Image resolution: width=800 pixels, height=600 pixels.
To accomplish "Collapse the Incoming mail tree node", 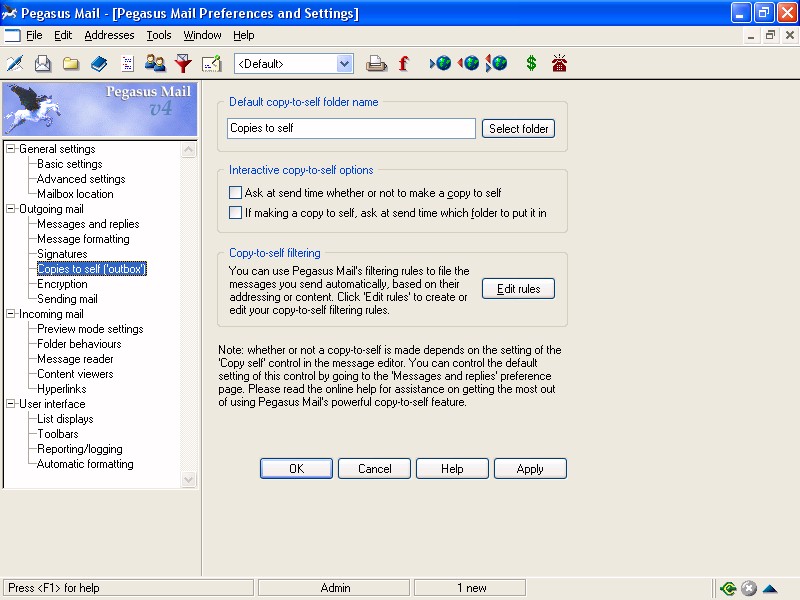I will point(11,314).
